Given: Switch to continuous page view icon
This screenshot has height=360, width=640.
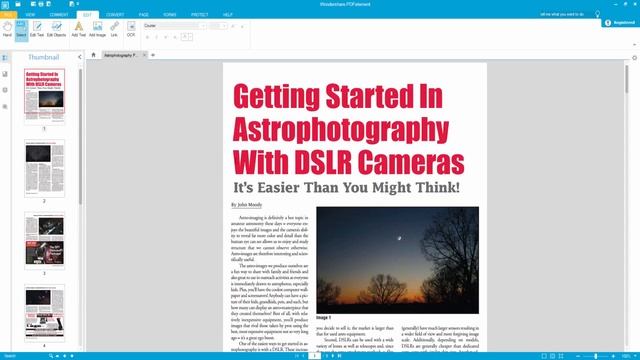Looking at the screenshot, I should pyautogui.click(x=552, y=356).
